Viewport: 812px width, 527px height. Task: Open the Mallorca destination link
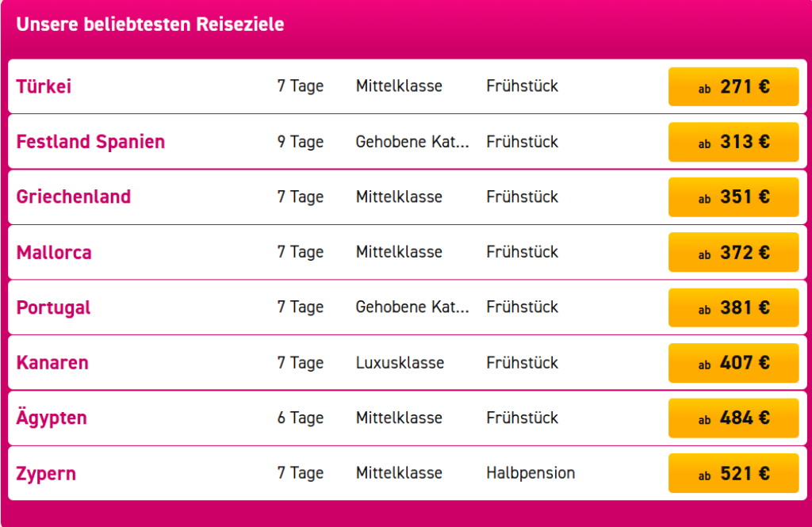(54, 252)
